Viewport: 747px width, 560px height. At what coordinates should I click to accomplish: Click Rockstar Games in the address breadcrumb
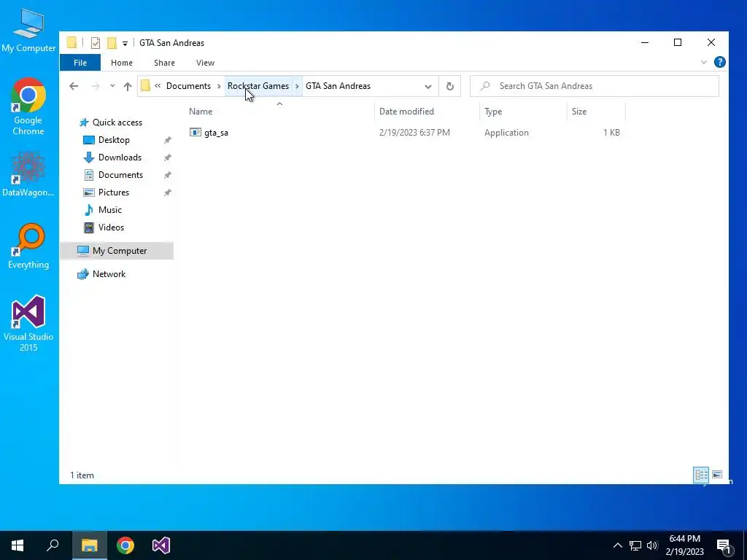coord(258,86)
